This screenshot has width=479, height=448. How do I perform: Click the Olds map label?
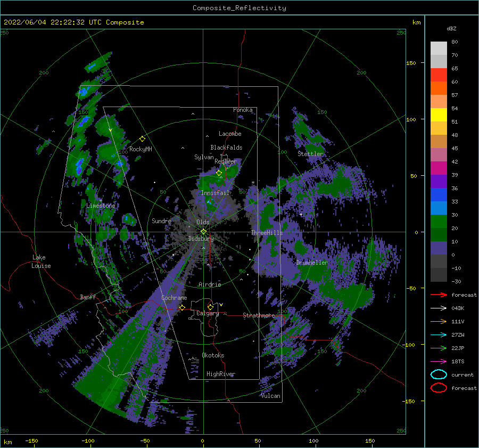pyautogui.click(x=203, y=222)
